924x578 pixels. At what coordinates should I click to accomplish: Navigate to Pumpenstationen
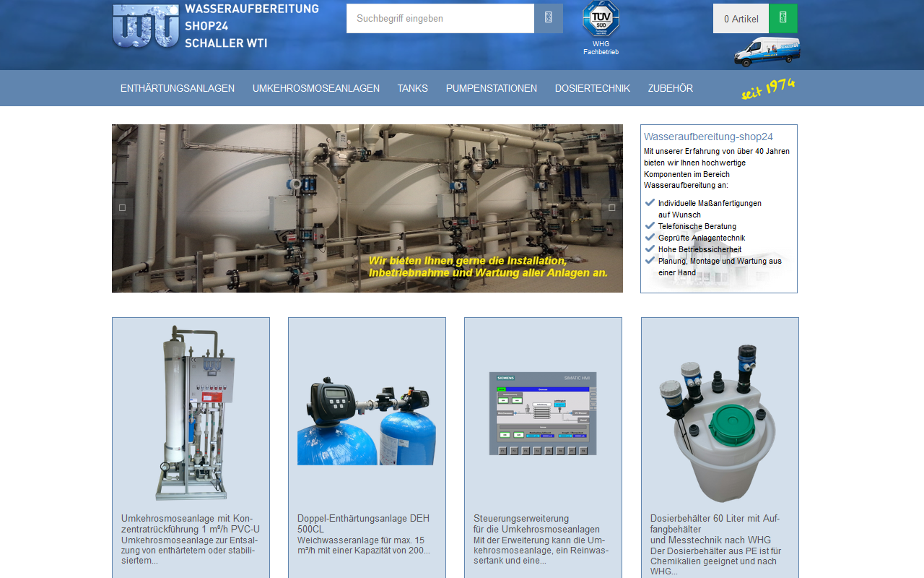coord(492,88)
